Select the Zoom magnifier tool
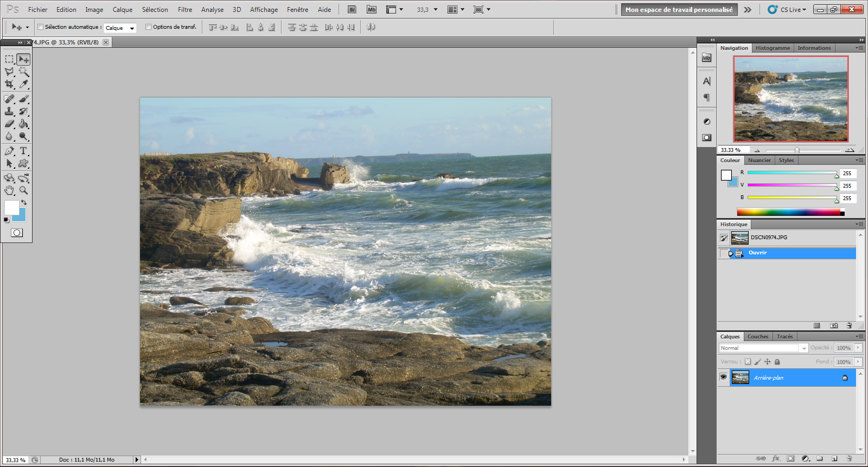868x467 pixels. [x=23, y=190]
